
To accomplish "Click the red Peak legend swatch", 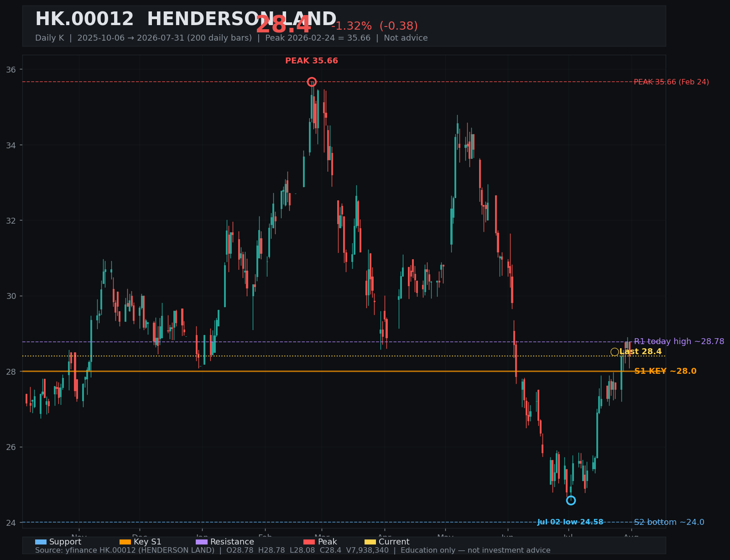I will 309,542.
